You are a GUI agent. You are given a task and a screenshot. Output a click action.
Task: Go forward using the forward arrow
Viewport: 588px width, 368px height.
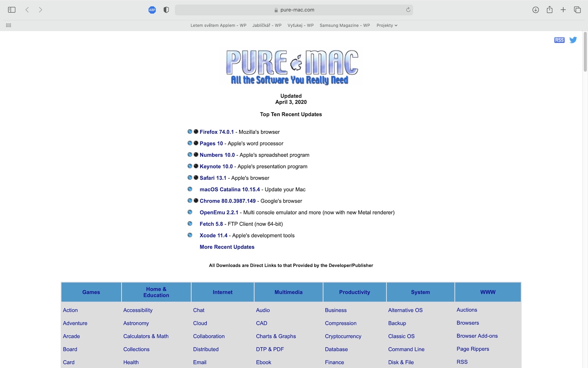coord(40,10)
